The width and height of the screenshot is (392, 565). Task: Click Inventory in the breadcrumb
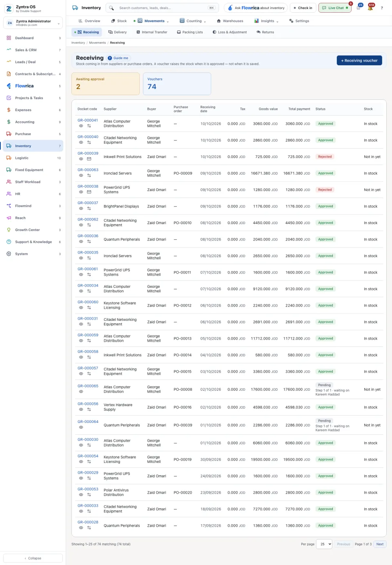pyautogui.click(x=78, y=43)
